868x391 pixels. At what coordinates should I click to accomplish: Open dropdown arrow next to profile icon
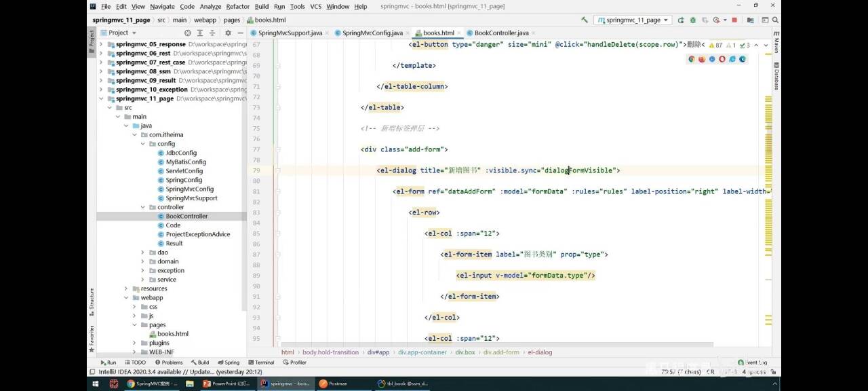tap(725, 20)
